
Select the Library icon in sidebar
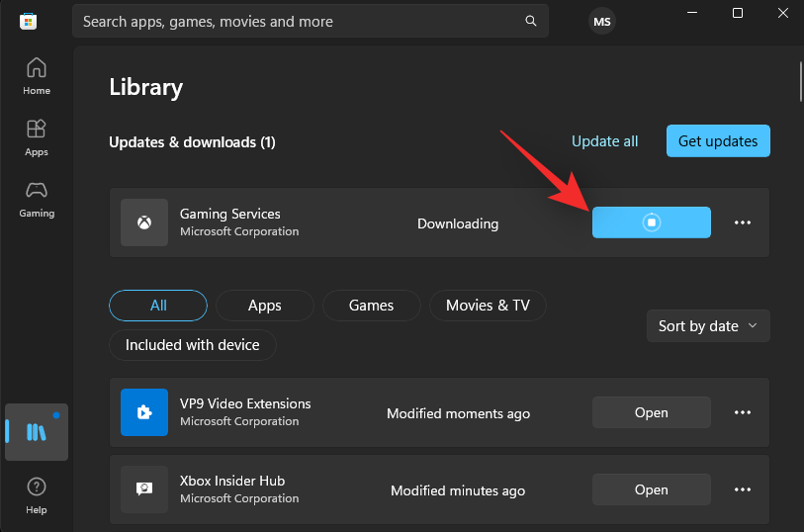[x=37, y=432]
